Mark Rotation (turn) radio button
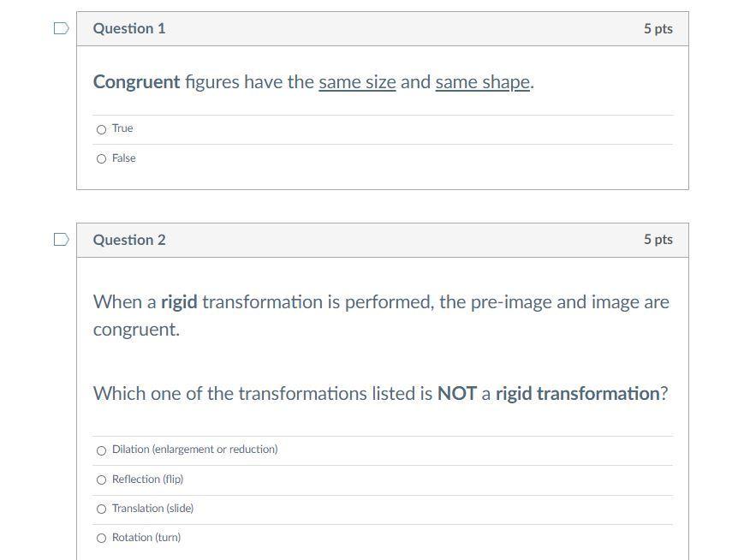The width and height of the screenshot is (732, 560). coord(102,538)
